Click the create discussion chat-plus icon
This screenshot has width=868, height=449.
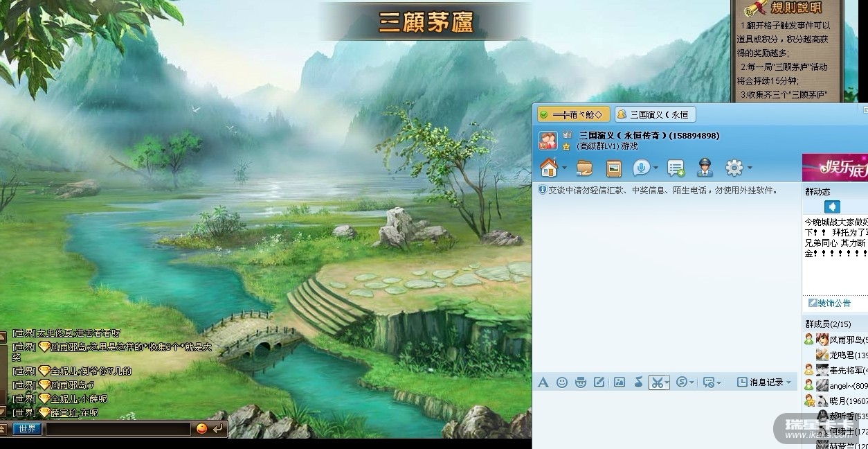tap(676, 168)
